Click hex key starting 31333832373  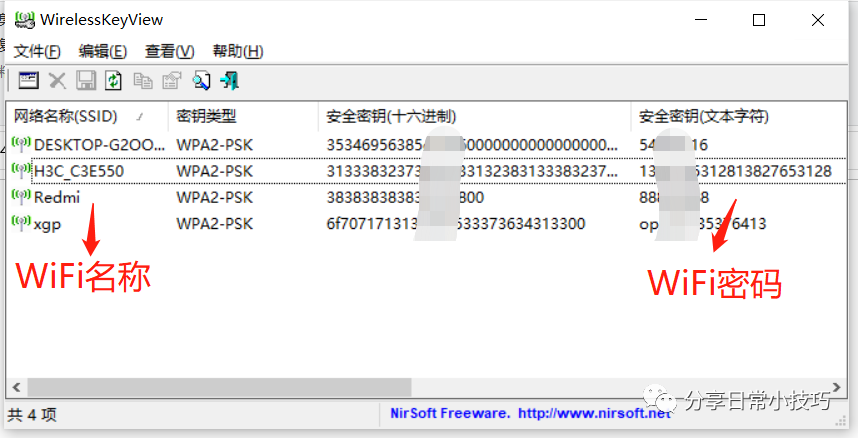point(472,171)
